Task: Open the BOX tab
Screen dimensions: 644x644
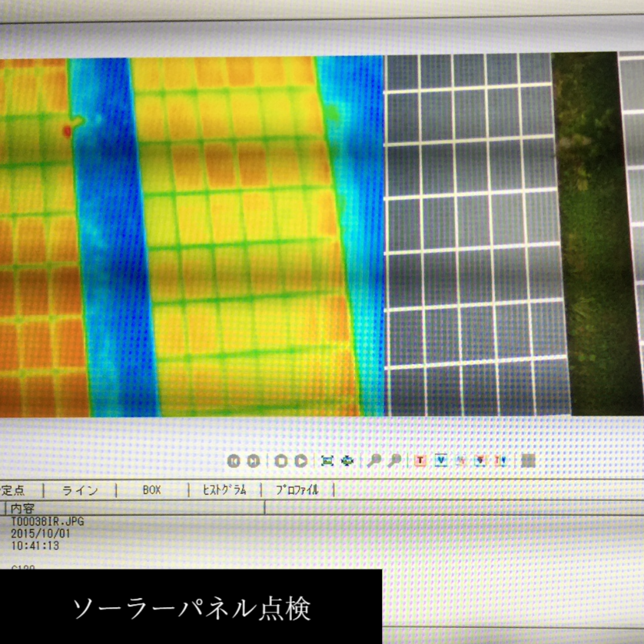Action: 152,490
